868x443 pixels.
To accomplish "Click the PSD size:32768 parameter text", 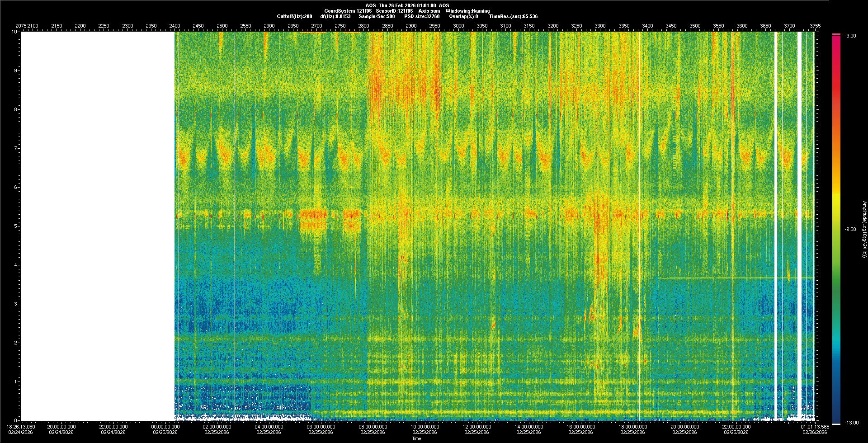I will (x=421, y=16).
